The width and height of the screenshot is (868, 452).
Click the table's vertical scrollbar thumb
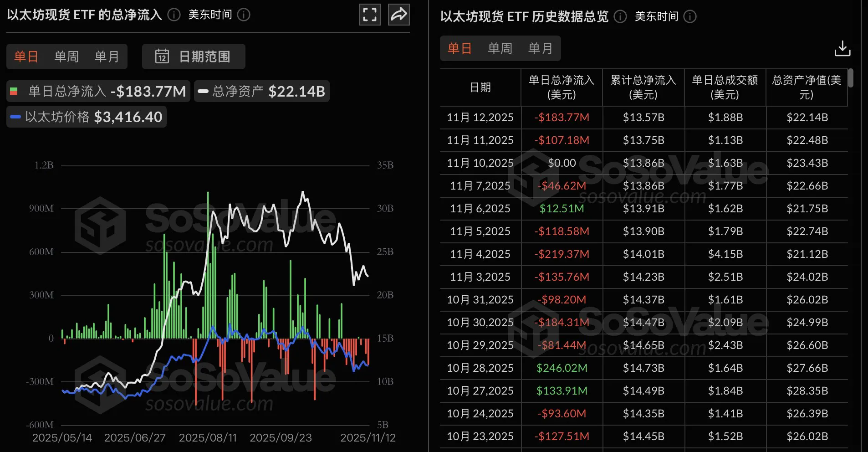click(851, 78)
